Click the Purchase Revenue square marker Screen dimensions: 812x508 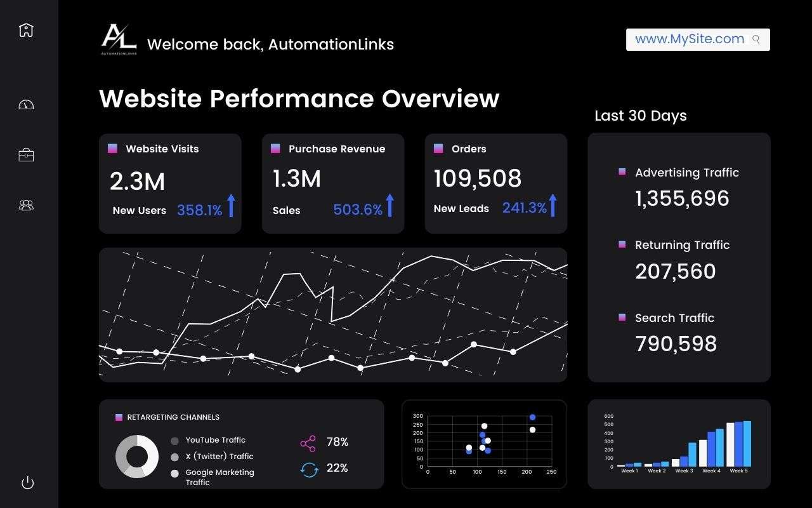coord(275,149)
